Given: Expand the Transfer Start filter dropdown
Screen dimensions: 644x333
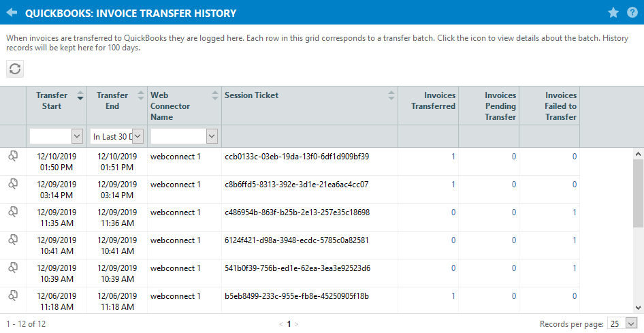Looking at the screenshot, I should [76, 136].
